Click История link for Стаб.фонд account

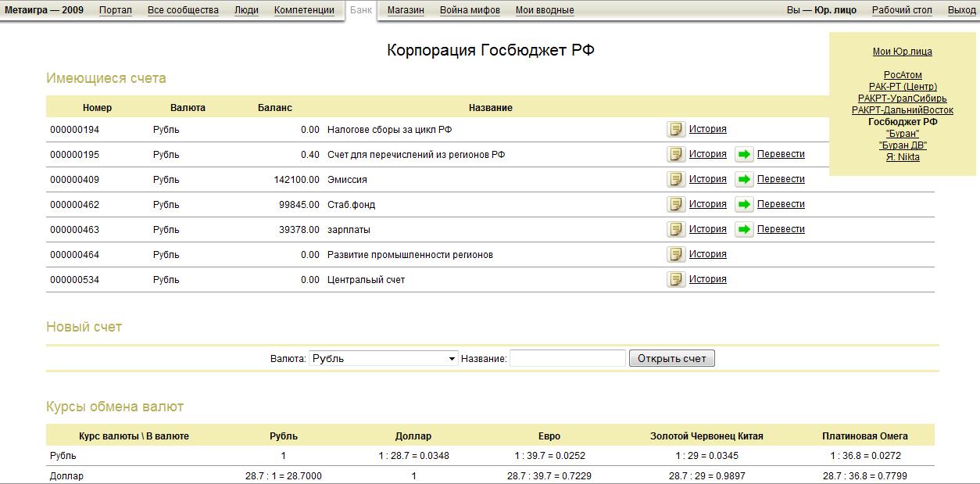(707, 204)
